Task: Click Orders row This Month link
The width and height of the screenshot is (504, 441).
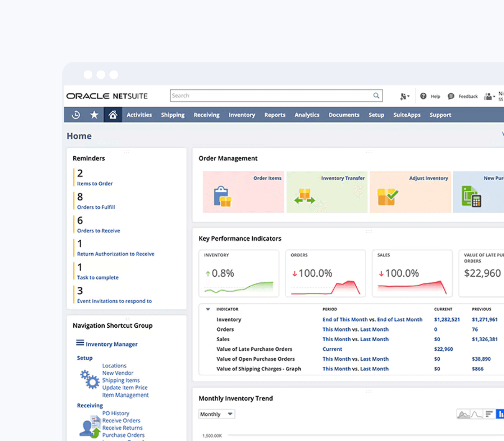Action: pos(336,329)
